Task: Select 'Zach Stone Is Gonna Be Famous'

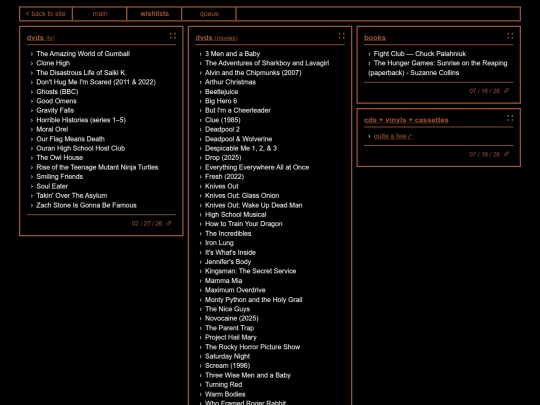Action: pyautogui.click(x=86, y=205)
